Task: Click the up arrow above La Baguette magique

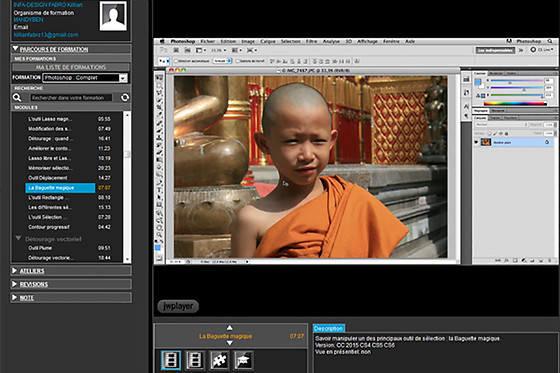Action: click(230, 328)
